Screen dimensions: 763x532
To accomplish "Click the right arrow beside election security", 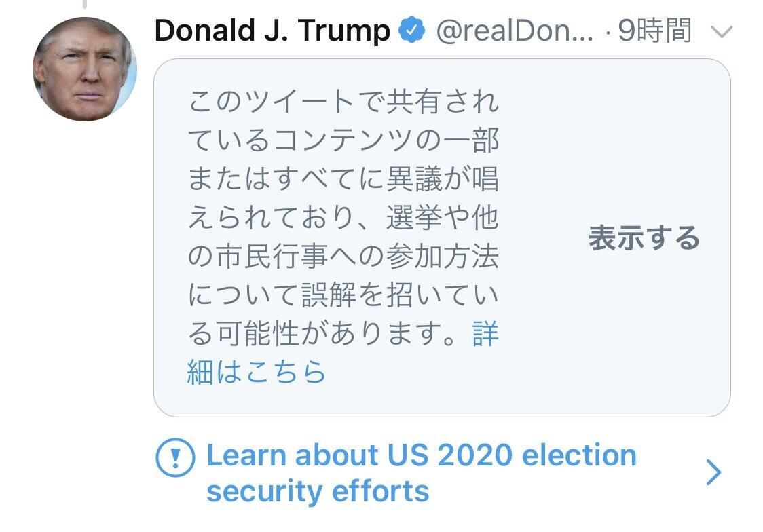I will coord(713,472).
